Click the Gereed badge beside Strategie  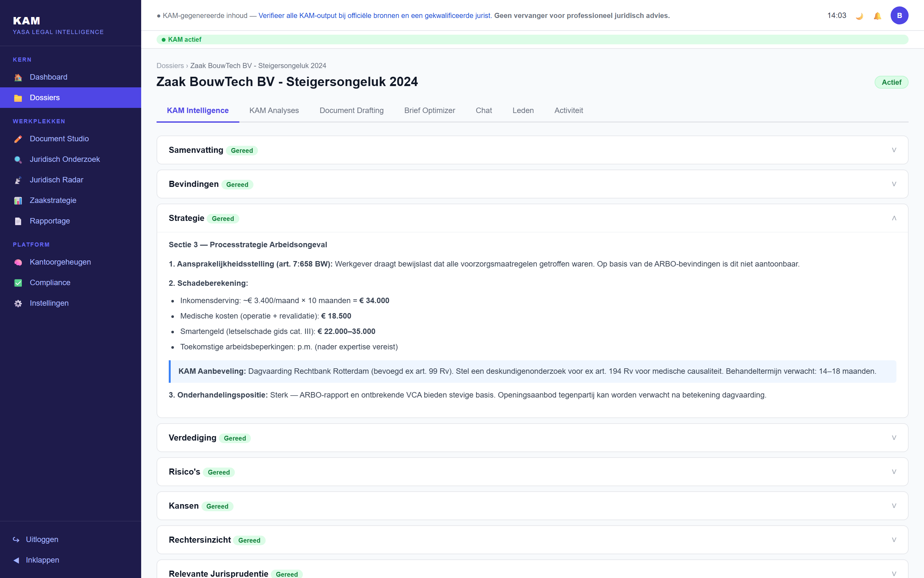(223, 219)
